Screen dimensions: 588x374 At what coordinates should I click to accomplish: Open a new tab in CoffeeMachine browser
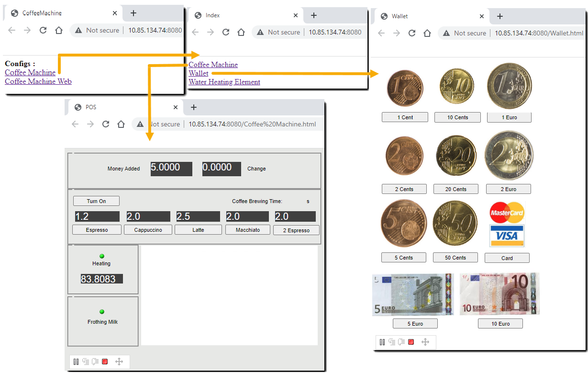[133, 13]
